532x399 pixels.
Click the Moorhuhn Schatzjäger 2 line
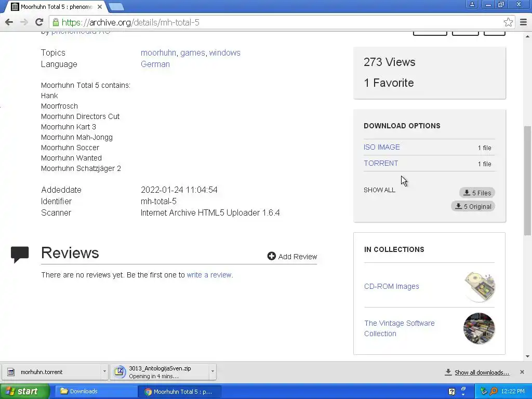click(x=81, y=168)
